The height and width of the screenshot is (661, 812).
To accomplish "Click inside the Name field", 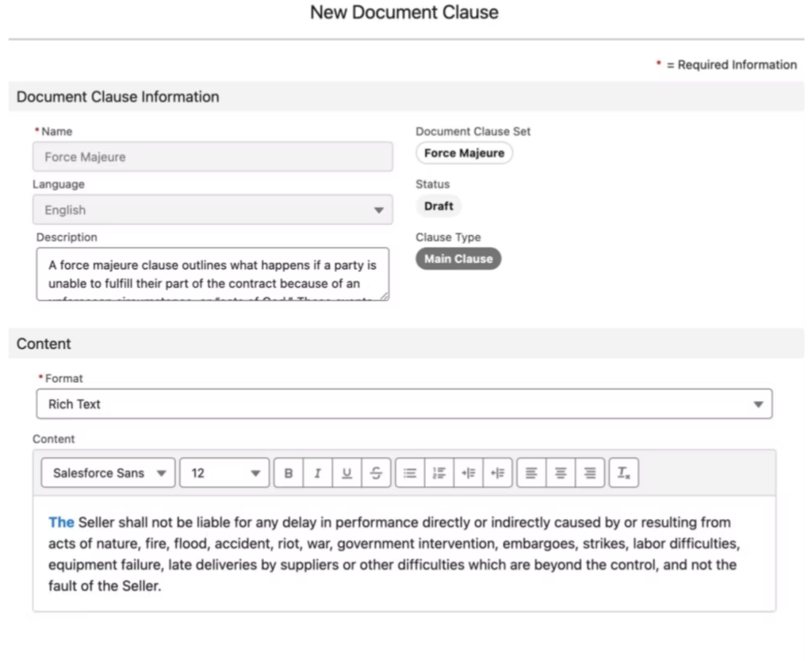I will [x=214, y=156].
